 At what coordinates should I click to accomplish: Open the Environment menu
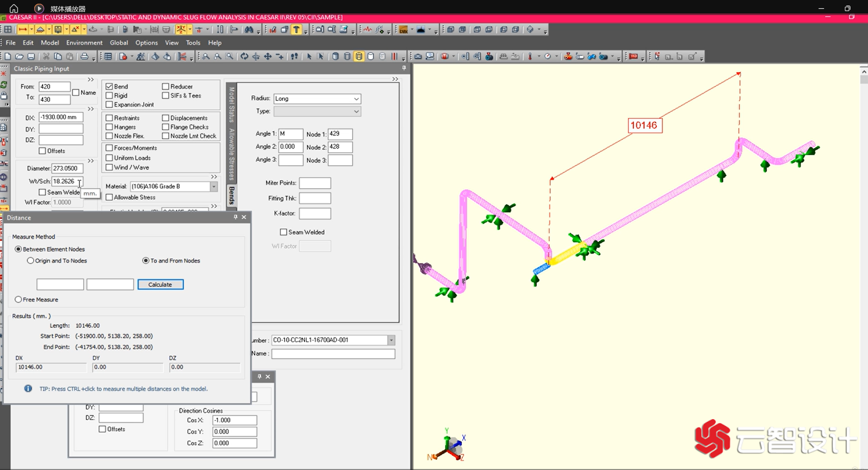tap(84, 43)
